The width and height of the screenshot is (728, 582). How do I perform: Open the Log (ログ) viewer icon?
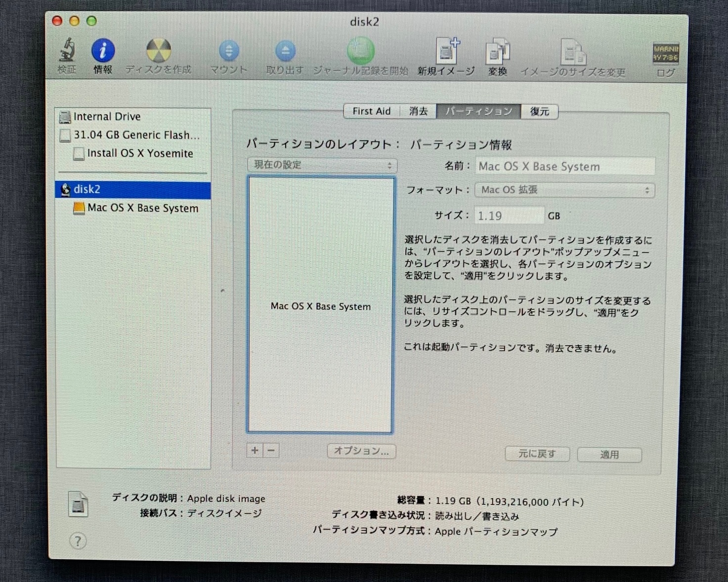coord(666,53)
